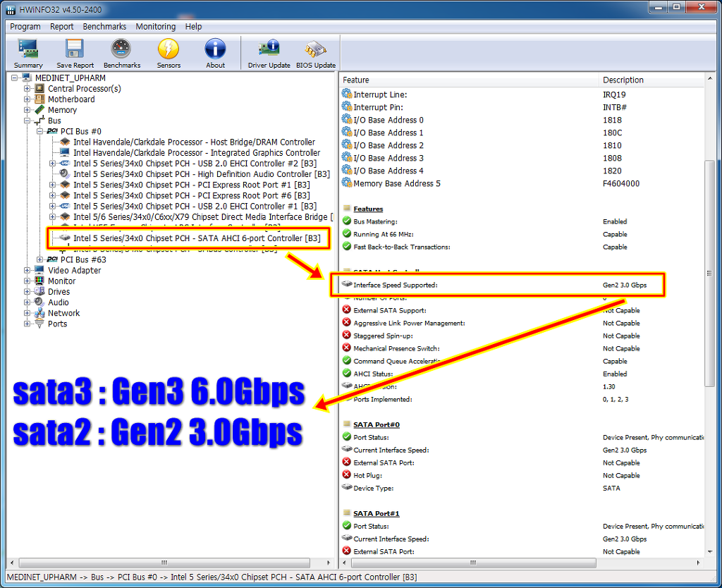Open the Program menu
Viewport: 722px width, 588px height.
[25, 26]
